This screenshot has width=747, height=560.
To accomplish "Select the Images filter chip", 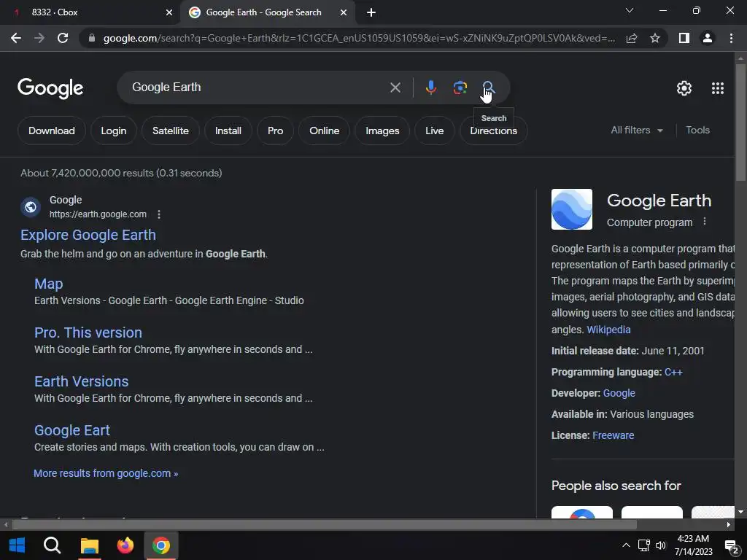I will click(x=382, y=131).
